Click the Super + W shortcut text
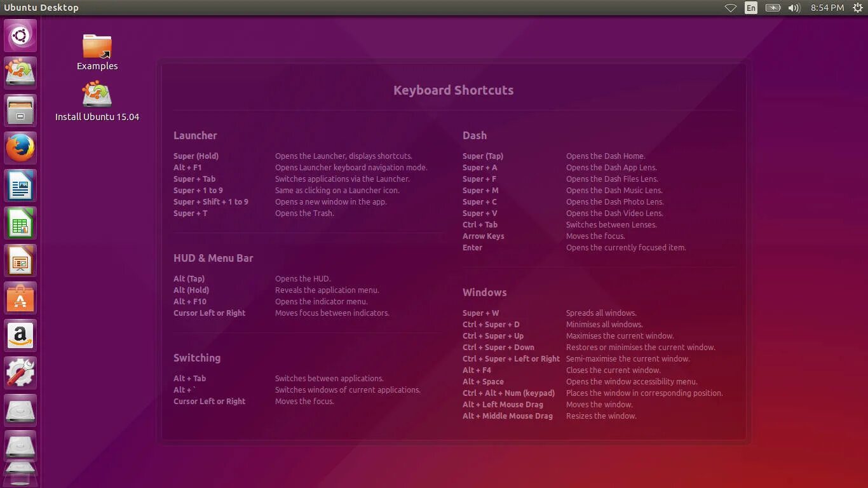Image resolution: width=868 pixels, height=488 pixels. tap(481, 313)
